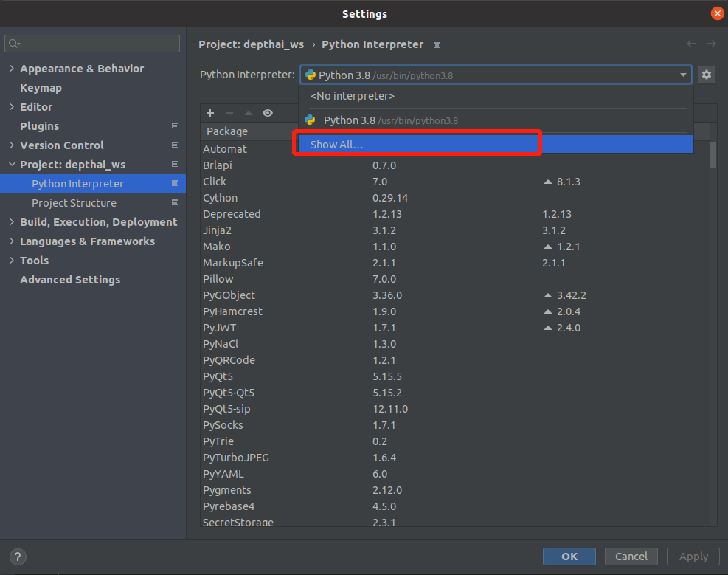Install a new package with the plus icon
The width and height of the screenshot is (728, 575).
click(x=209, y=113)
